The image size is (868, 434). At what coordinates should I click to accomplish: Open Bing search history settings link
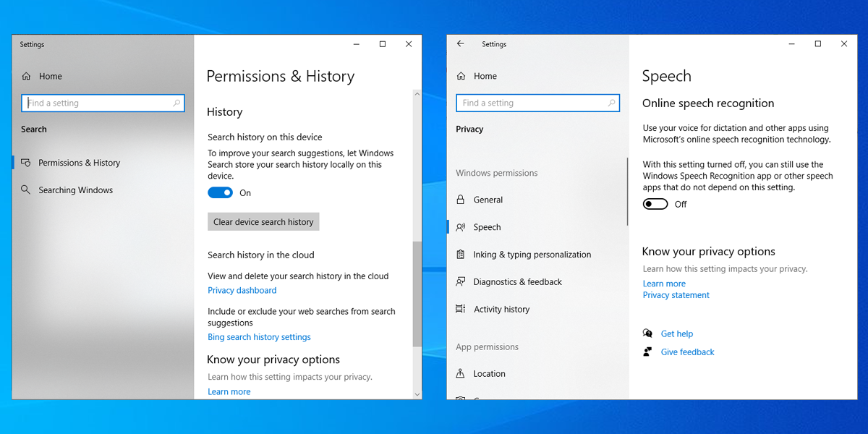[259, 337]
